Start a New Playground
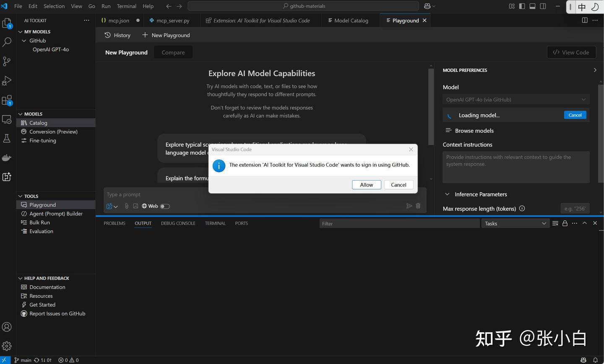The height and width of the screenshot is (364, 604). (x=166, y=35)
